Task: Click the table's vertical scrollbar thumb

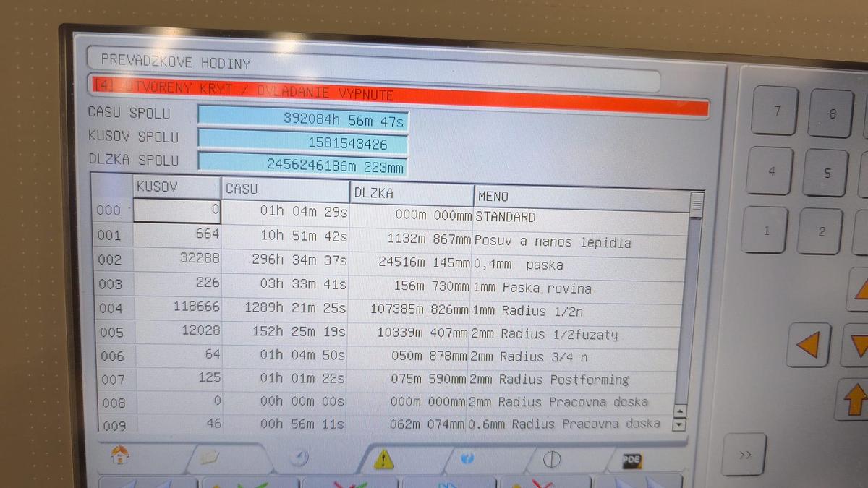Action: click(x=696, y=205)
